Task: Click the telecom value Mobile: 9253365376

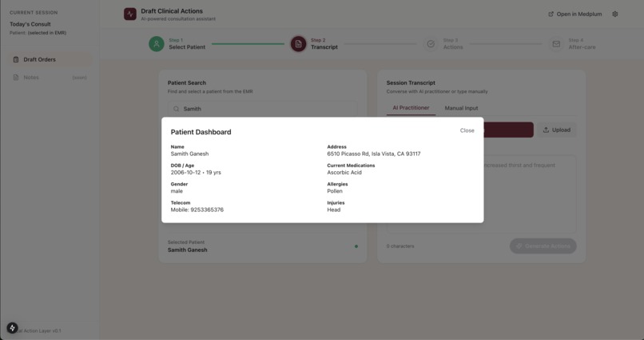Action: pos(197,210)
